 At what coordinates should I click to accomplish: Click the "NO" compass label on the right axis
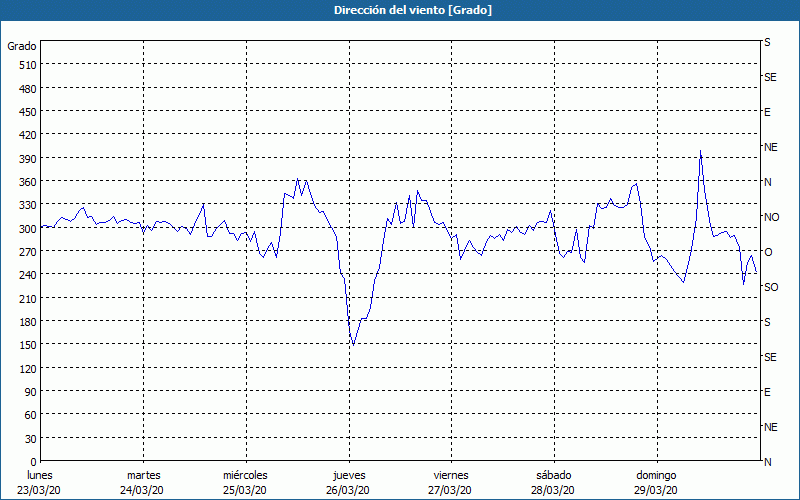point(772,217)
